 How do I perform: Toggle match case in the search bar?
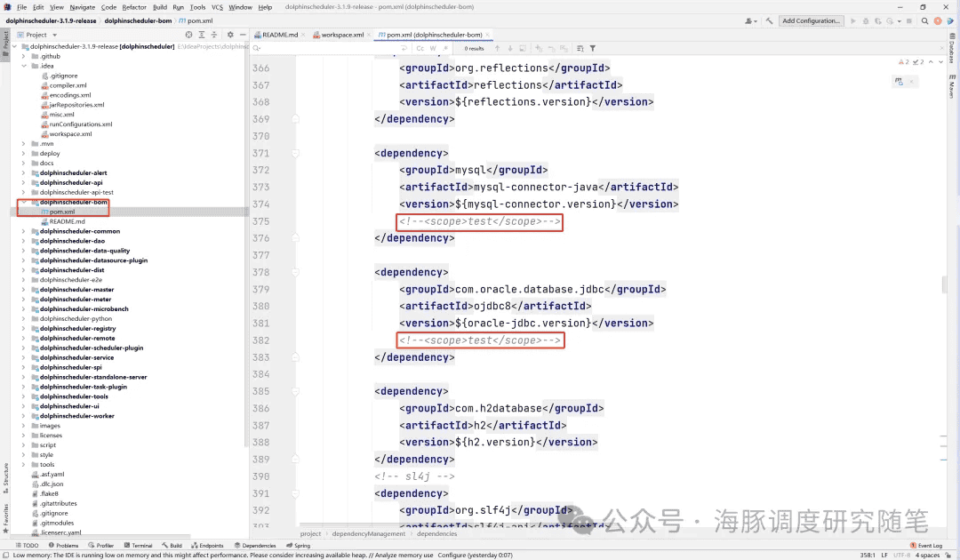pyautogui.click(x=420, y=48)
